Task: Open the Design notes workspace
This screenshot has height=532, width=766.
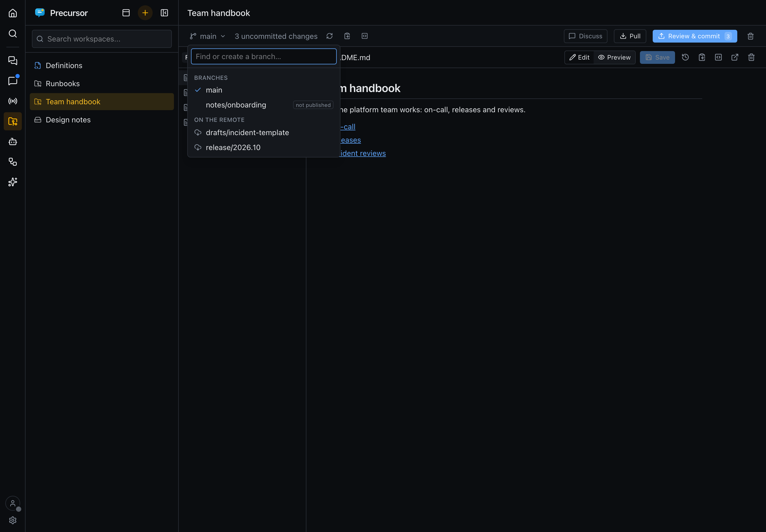Action: pos(102,120)
